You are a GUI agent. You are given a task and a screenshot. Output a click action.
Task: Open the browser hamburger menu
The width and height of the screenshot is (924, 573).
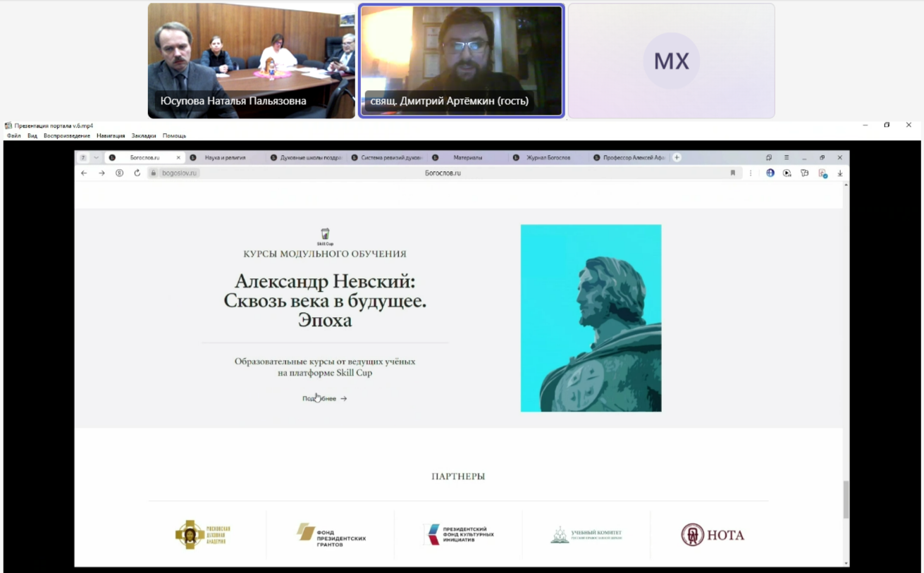click(787, 158)
